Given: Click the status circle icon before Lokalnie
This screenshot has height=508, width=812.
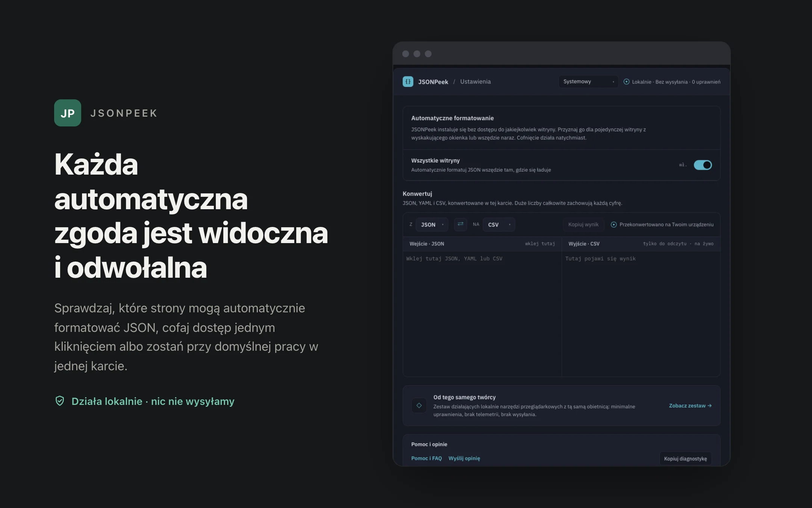Looking at the screenshot, I should pyautogui.click(x=626, y=82).
